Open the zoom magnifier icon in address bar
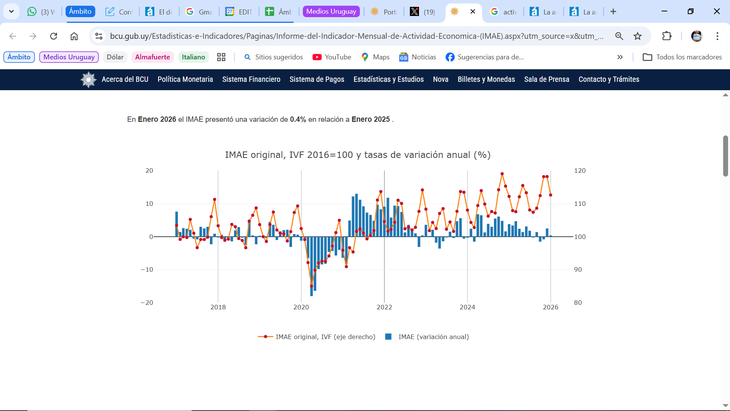Viewport: 730px width, 411px height. [619, 36]
